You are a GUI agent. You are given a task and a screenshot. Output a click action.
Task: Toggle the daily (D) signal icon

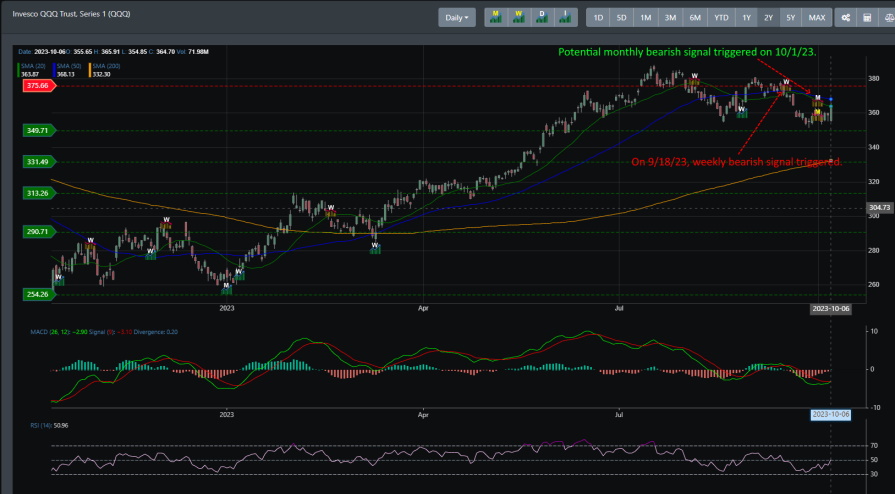pyautogui.click(x=542, y=17)
